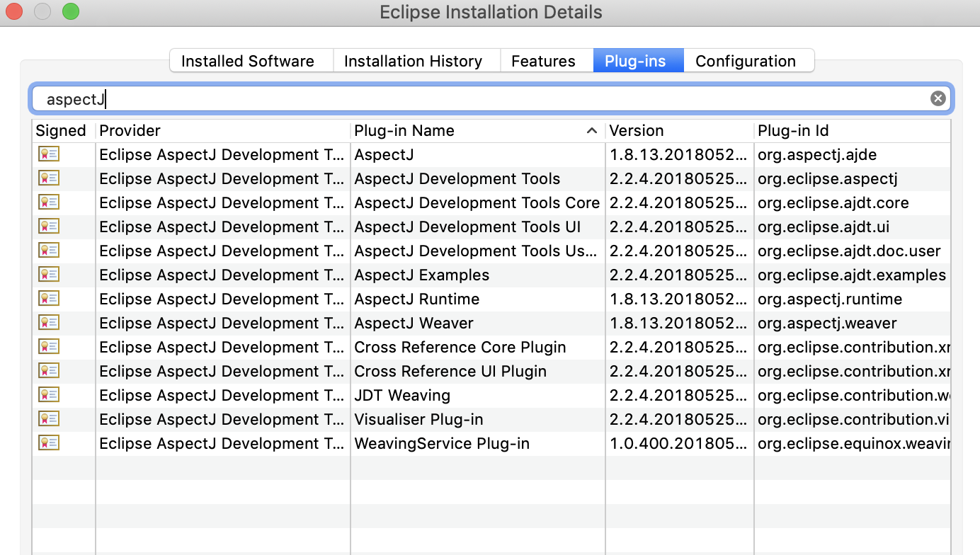Click plug-in id org.aspectj.weaver
The width and height of the screenshot is (980, 555).
[827, 324]
